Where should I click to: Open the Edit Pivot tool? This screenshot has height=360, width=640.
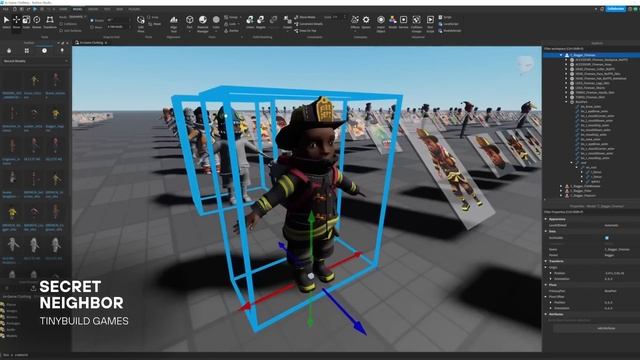pos(141,24)
